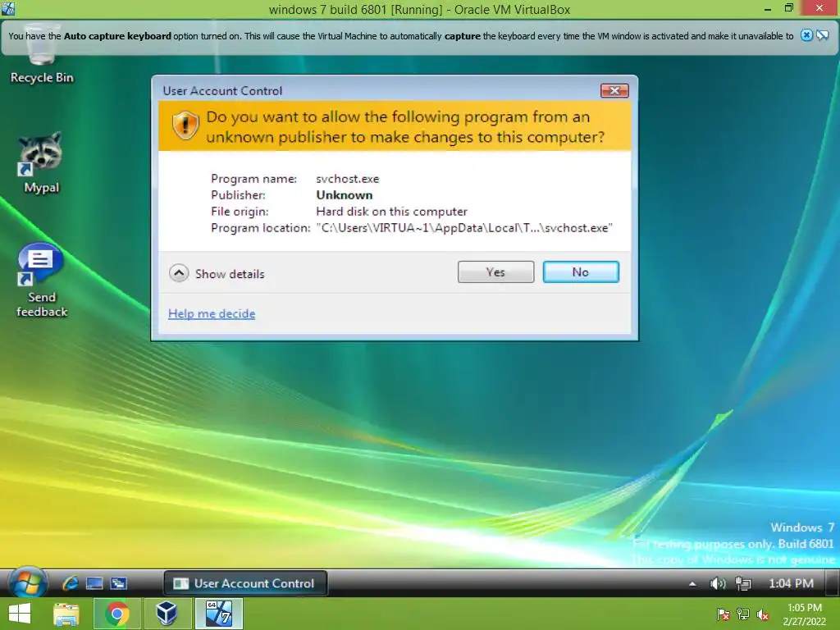Click Show desktop quick launch icon

(94, 583)
